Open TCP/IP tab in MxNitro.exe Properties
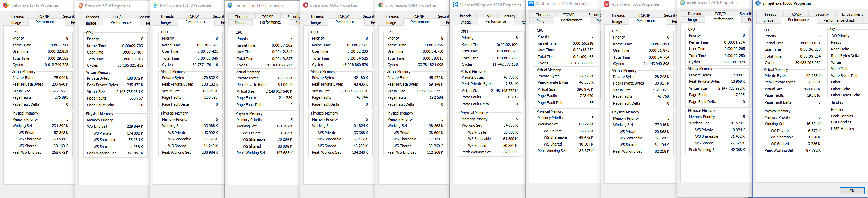Viewport: 868px width, 198px height. coord(193,16)
